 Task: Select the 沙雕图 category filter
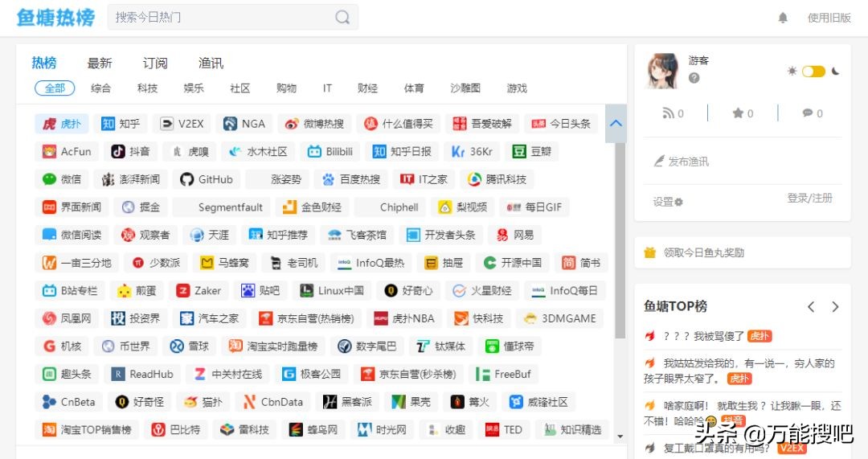(465, 88)
